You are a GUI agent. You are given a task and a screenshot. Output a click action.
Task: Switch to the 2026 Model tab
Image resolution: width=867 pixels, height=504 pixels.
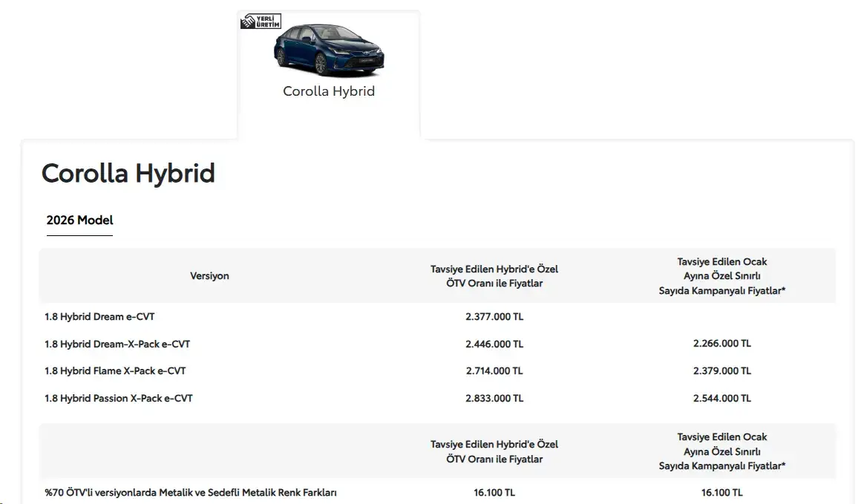[x=79, y=220]
